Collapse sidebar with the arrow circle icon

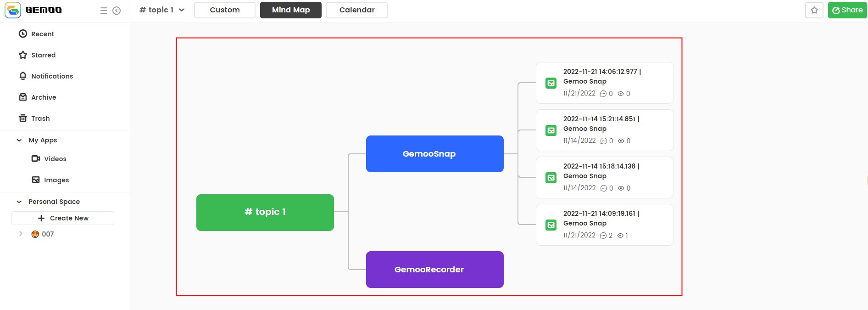[117, 11]
